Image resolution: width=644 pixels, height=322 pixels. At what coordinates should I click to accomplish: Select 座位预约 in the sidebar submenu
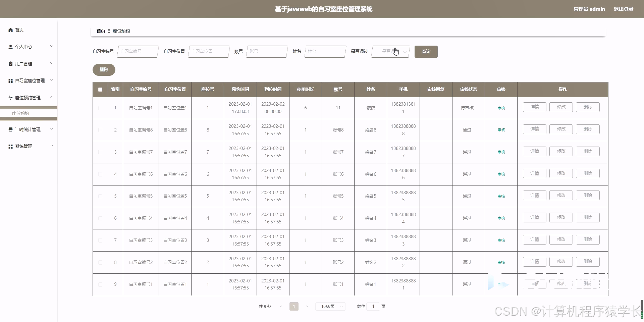click(x=21, y=113)
